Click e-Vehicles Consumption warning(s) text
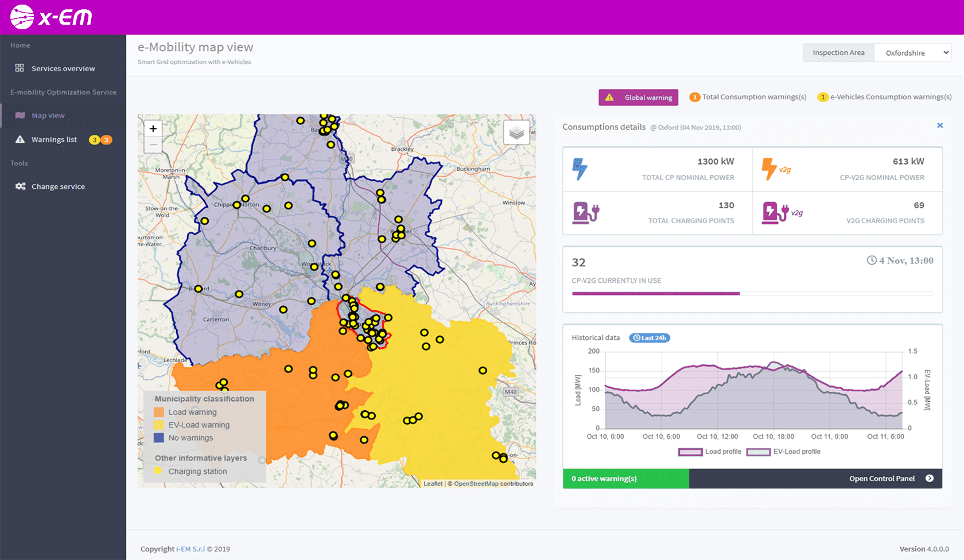 tap(891, 97)
